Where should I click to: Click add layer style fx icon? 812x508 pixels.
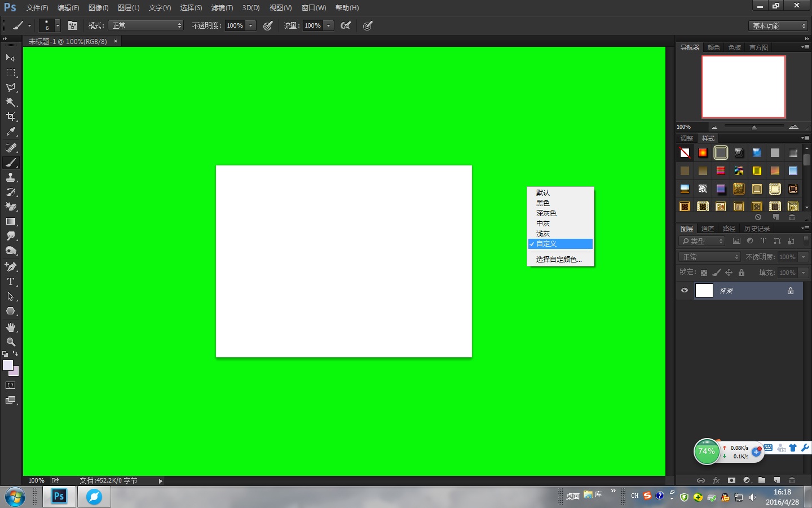tap(716, 480)
